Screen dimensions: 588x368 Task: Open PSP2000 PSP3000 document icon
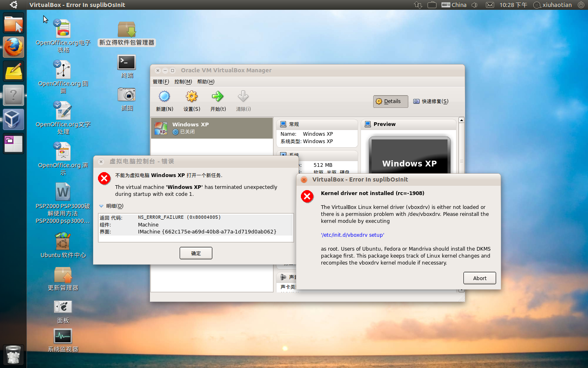(63, 203)
